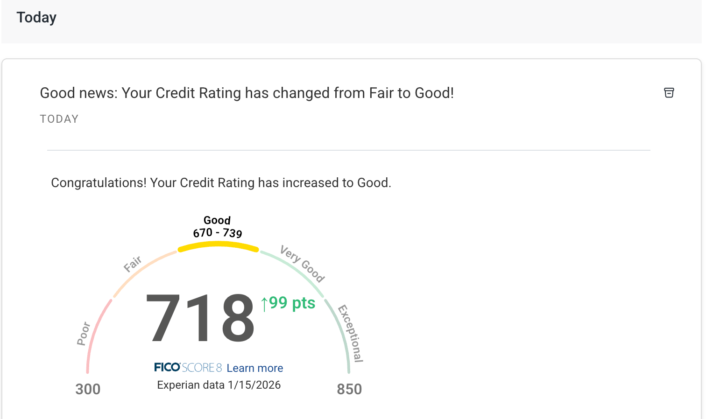
Task: Open the Credit Rating changed notification title
Action: click(246, 93)
